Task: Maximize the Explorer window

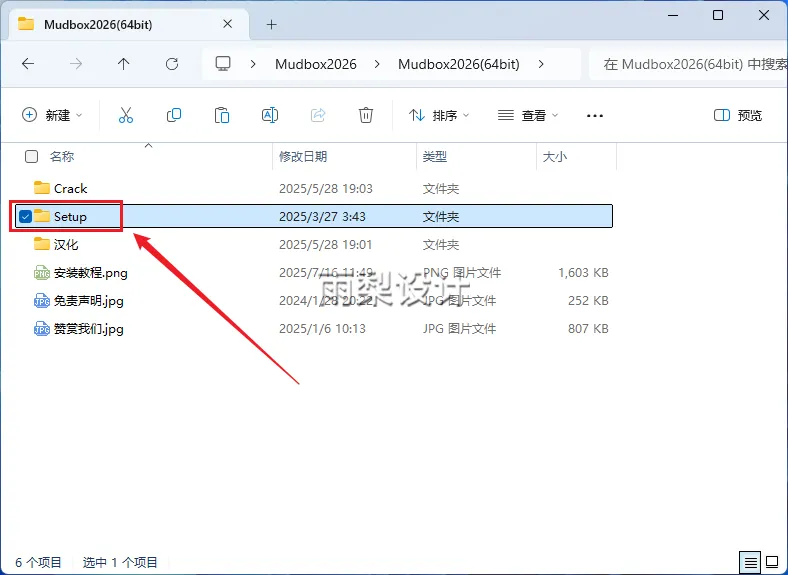Action: pos(718,15)
